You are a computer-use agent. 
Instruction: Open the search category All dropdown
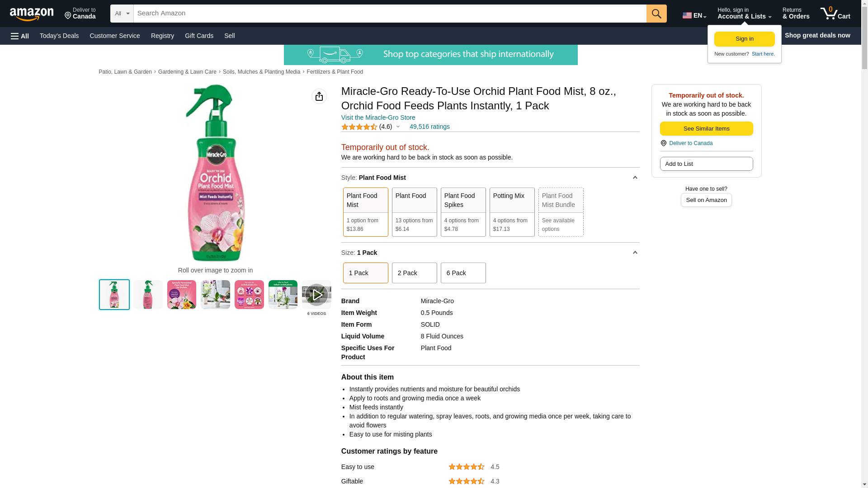tap(122, 14)
